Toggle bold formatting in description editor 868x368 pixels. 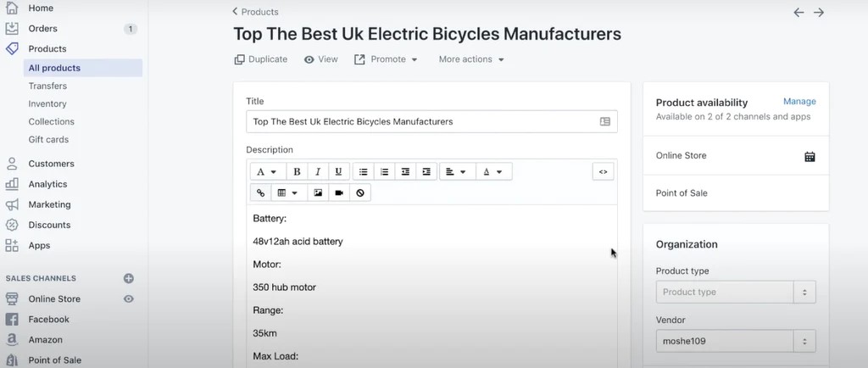(x=297, y=172)
